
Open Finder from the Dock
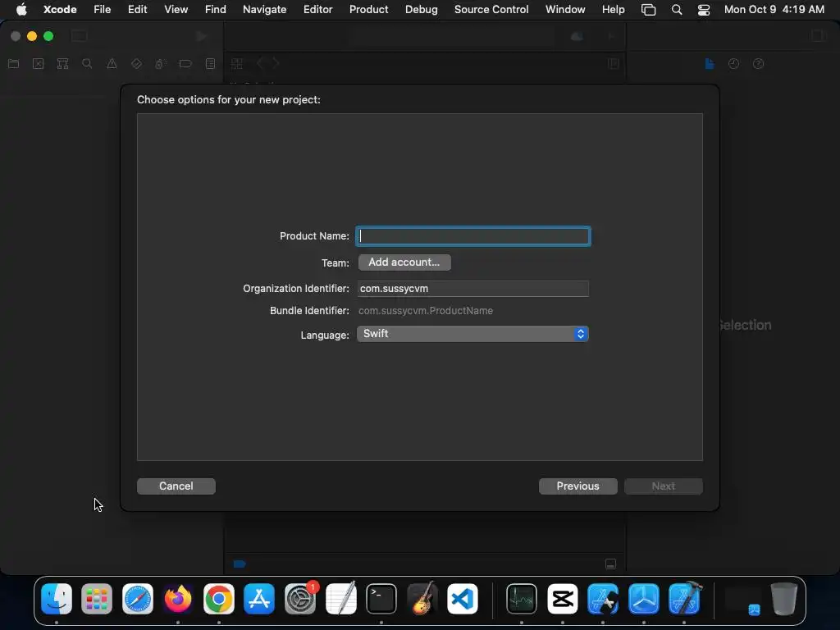tap(57, 599)
